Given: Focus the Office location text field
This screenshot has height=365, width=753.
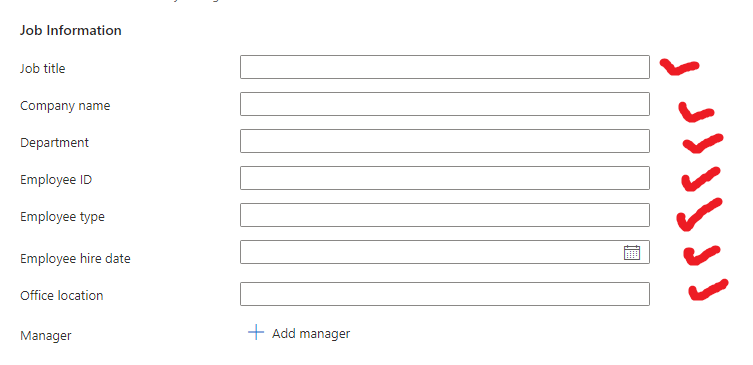Looking at the screenshot, I should [445, 294].
